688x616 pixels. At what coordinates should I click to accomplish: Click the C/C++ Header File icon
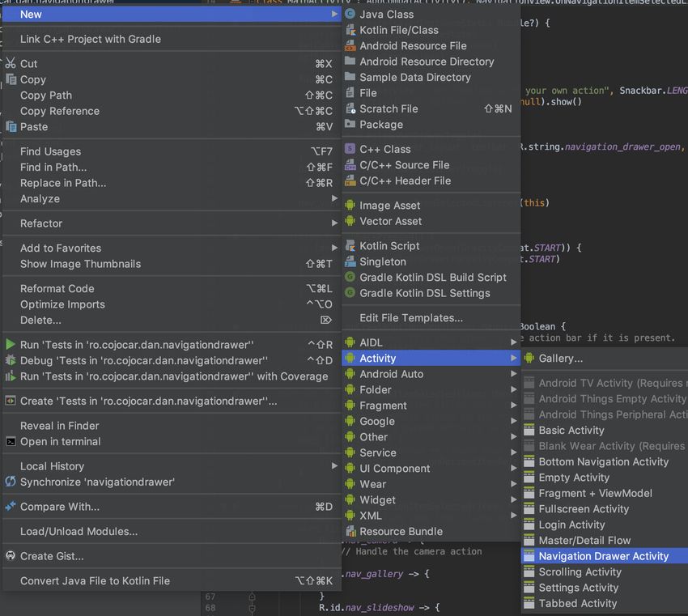[350, 181]
